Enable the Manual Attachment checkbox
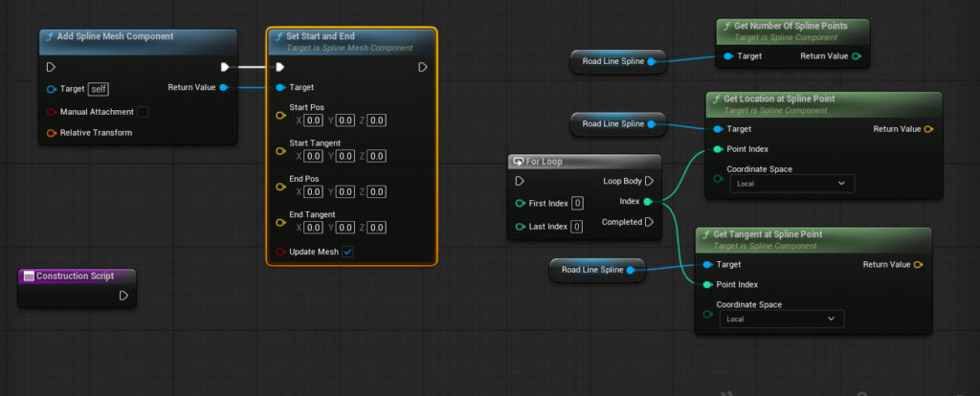980x396 pixels. tap(143, 112)
